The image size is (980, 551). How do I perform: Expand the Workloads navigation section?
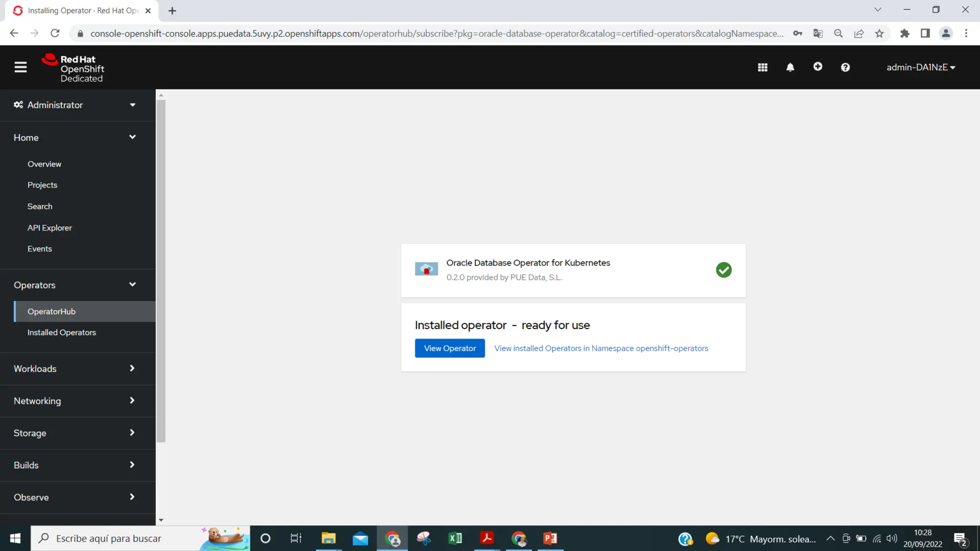(x=75, y=369)
